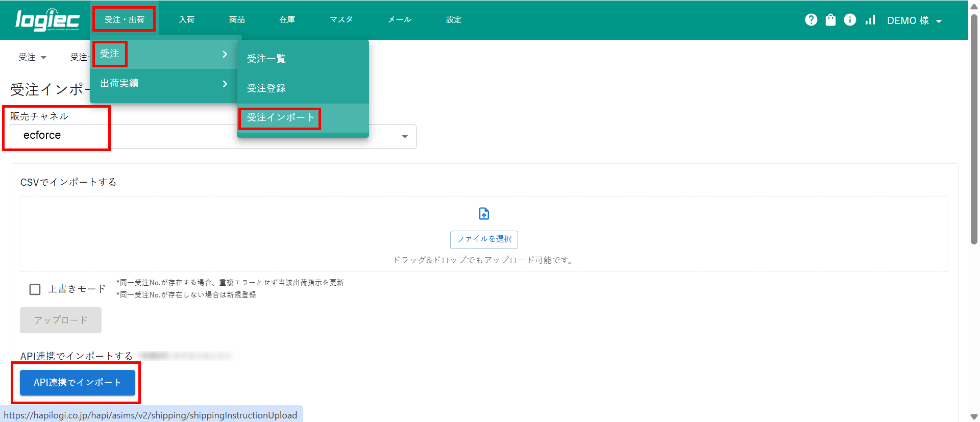Open the help question mark icon
This screenshot has height=422, width=980.
pyautogui.click(x=811, y=20)
